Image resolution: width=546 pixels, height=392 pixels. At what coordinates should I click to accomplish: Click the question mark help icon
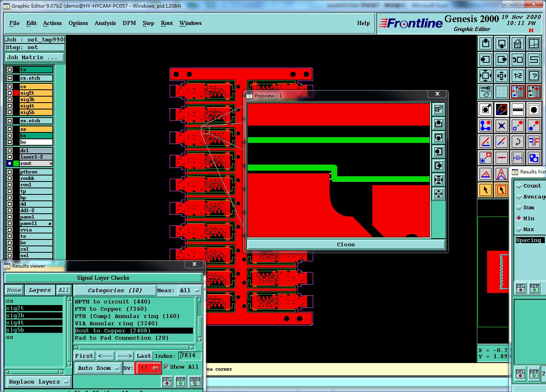[x=534, y=76]
